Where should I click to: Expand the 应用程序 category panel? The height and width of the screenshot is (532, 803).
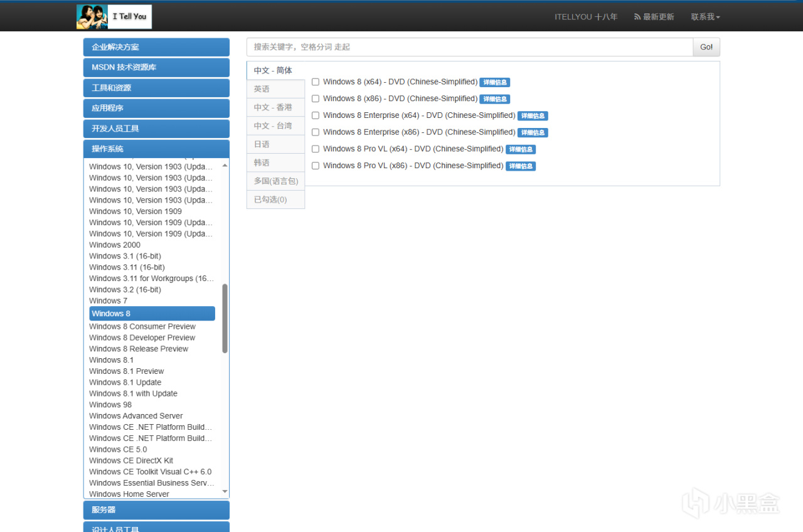156,108
